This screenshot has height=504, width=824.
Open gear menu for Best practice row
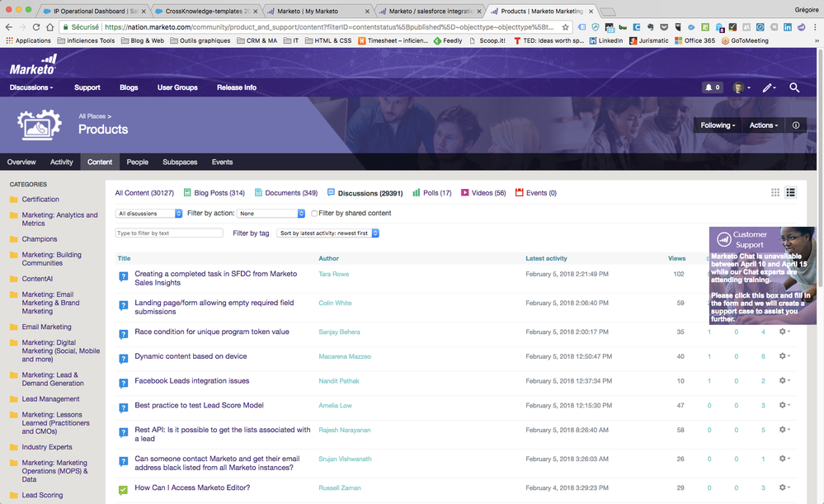pyautogui.click(x=784, y=405)
